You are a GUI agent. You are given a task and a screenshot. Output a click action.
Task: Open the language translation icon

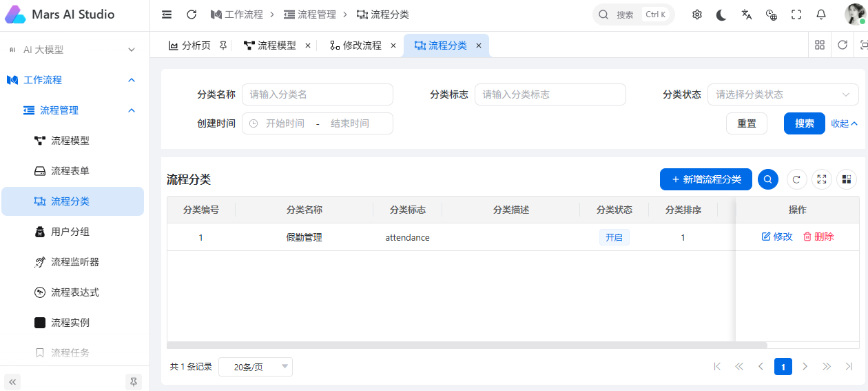[747, 14]
